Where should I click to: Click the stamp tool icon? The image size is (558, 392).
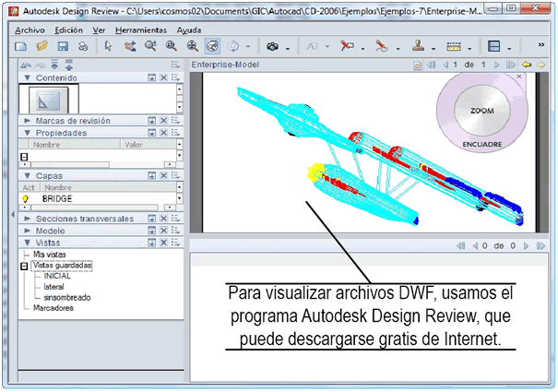click(417, 46)
